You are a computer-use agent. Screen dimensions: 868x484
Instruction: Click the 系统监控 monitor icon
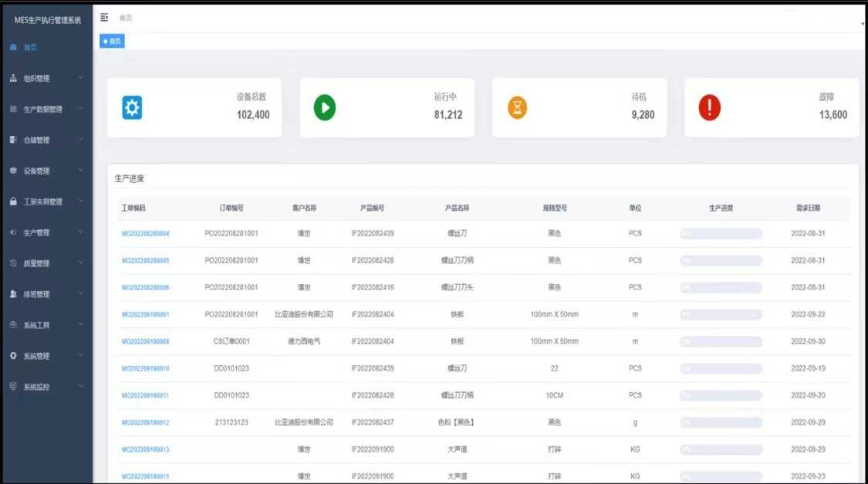13,387
